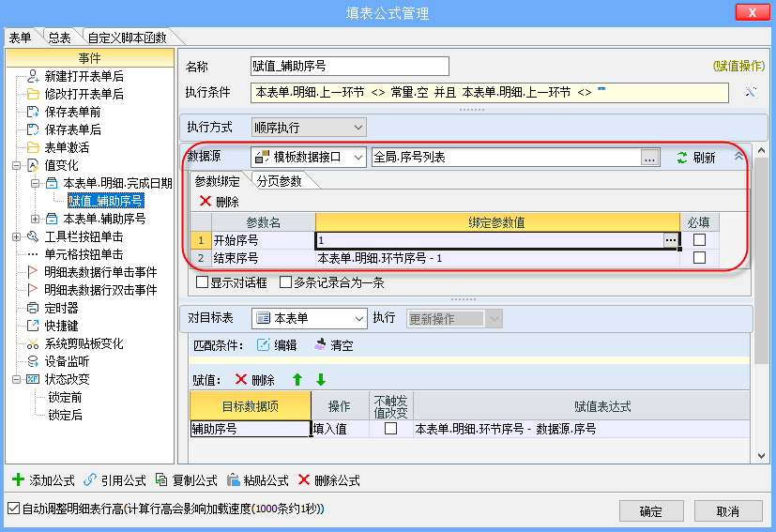
Task: Click the 保存表单后 event icon
Action: pos(33,129)
